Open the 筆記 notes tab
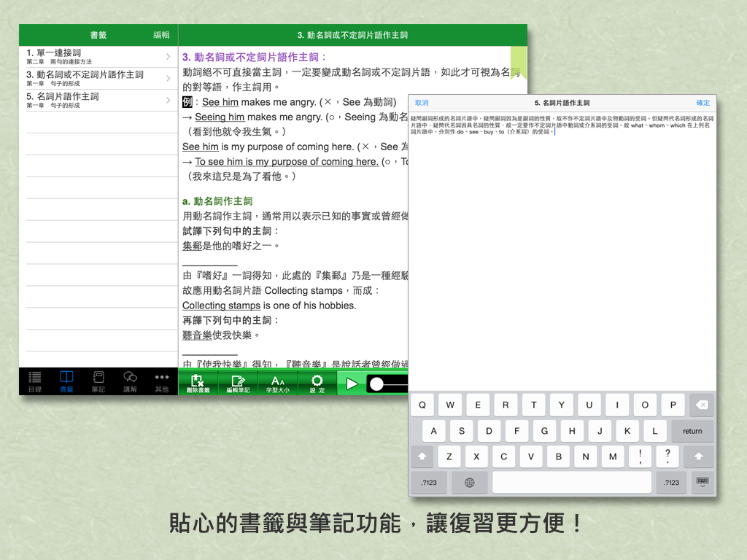This screenshot has width=747, height=560. tap(98, 381)
